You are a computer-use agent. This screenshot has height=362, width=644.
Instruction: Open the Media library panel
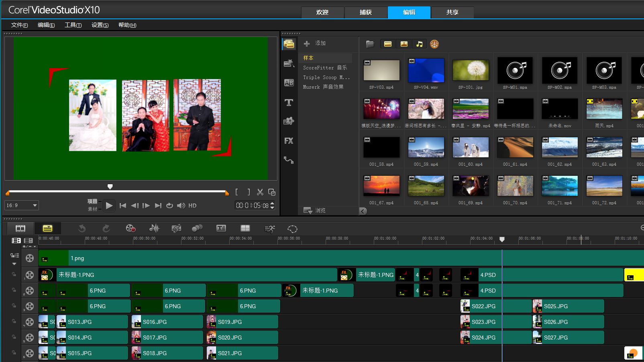point(289,44)
